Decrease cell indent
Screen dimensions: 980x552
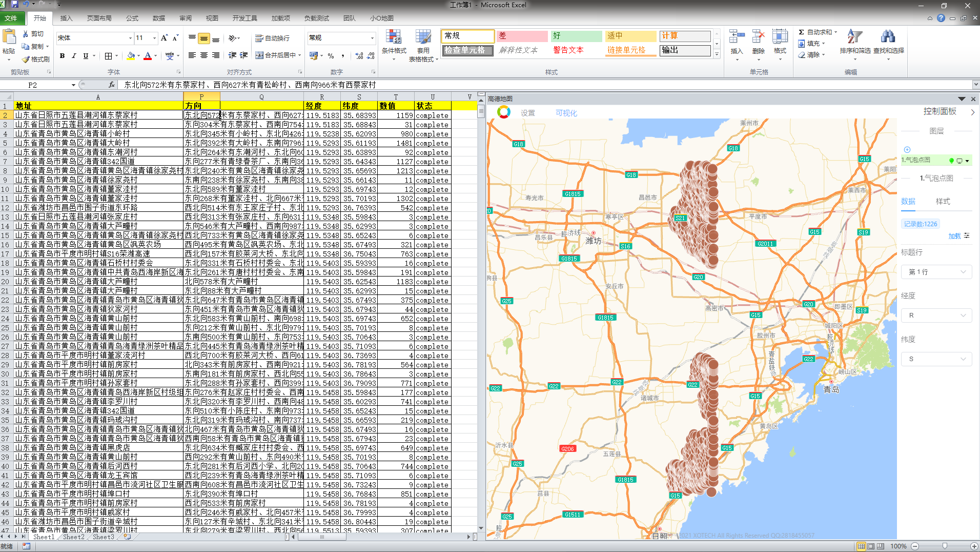232,55
